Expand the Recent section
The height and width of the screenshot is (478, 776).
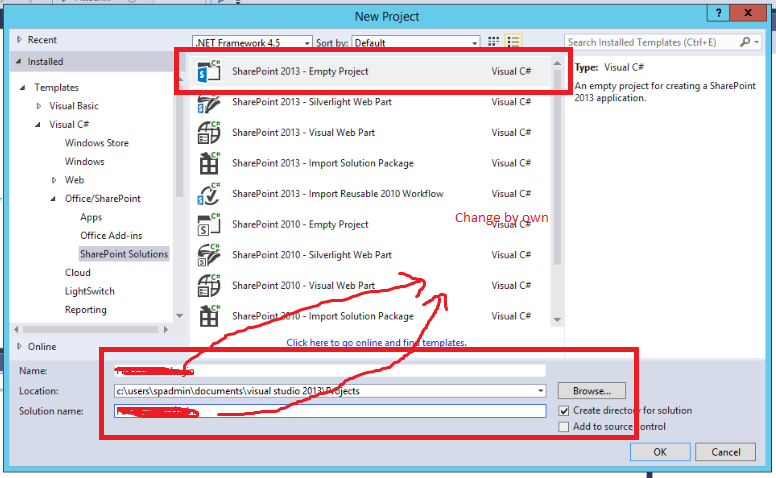(19, 40)
